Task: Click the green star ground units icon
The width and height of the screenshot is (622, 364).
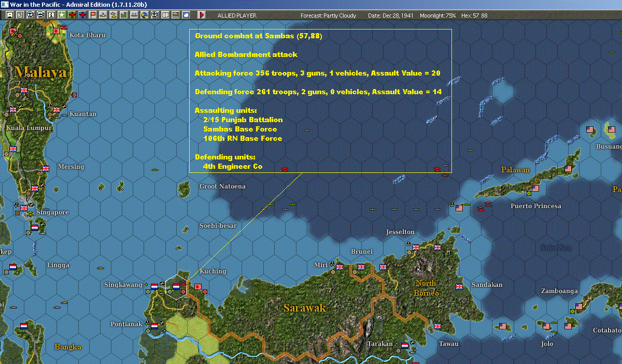Action: pyautogui.click(x=62, y=15)
